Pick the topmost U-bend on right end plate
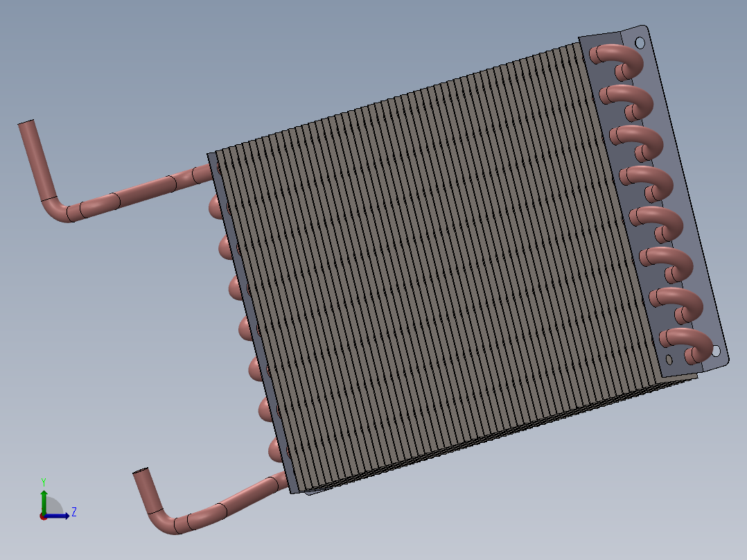 [617, 62]
